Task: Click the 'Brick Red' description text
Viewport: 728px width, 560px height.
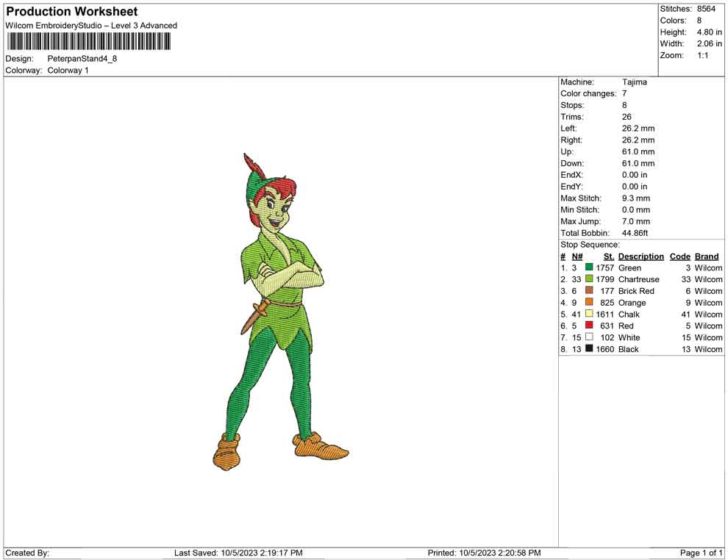Action: 636,291
